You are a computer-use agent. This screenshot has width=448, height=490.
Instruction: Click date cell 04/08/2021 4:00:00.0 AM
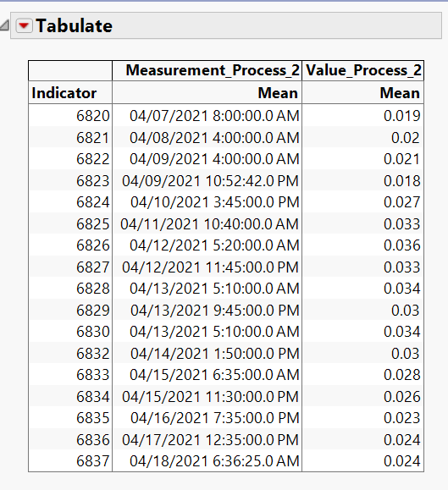[x=214, y=138]
